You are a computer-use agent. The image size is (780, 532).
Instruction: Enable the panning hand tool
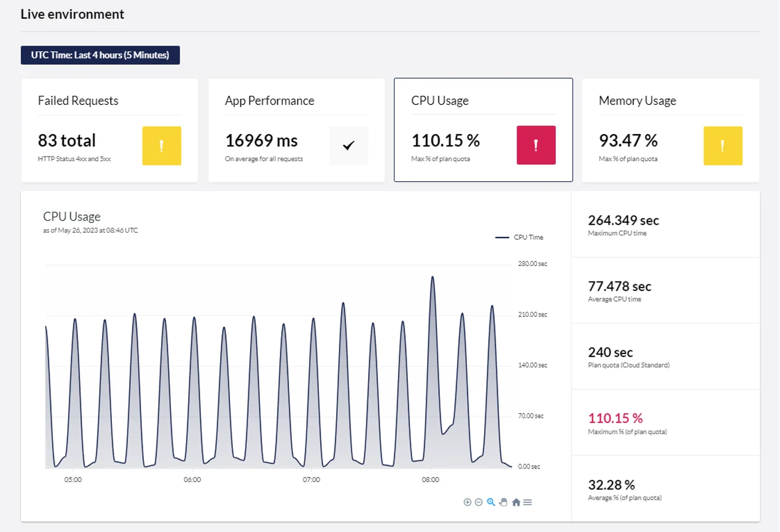[x=503, y=502]
